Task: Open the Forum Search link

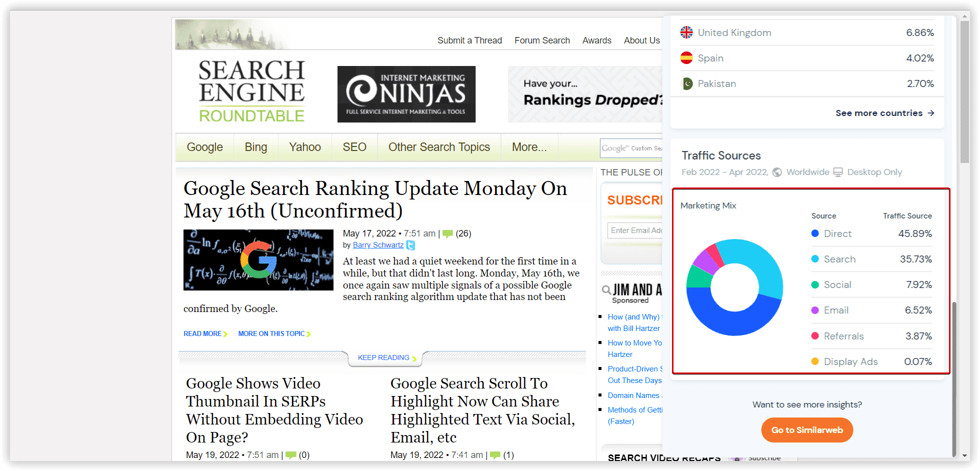Action: click(542, 40)
